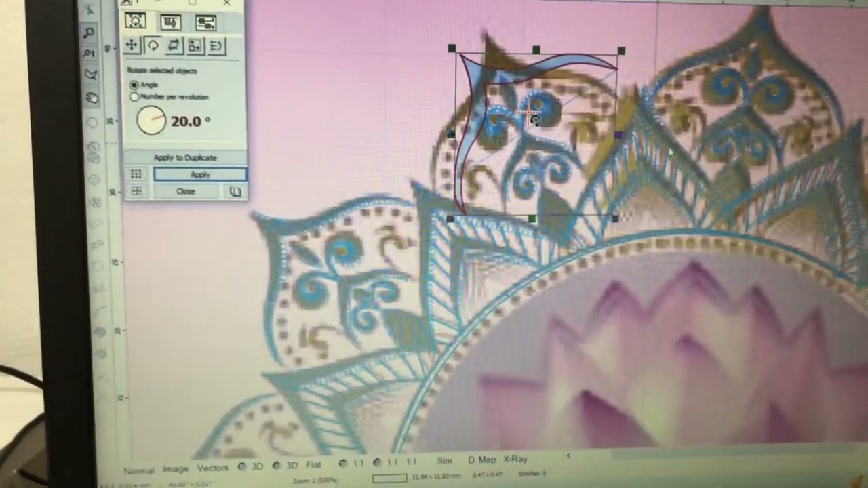Screen dimensions: 868x488
Task: Enable D Map view
Action: 482,460
